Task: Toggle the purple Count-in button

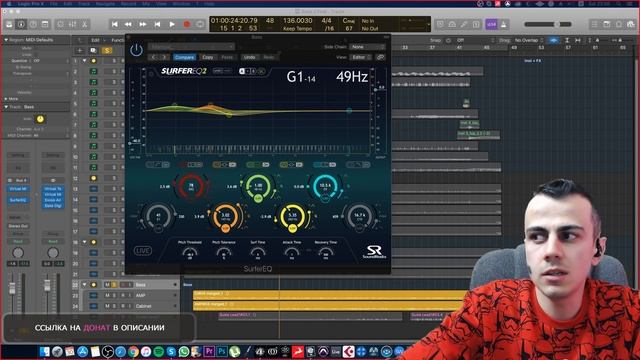Action: tap(491, 24)
